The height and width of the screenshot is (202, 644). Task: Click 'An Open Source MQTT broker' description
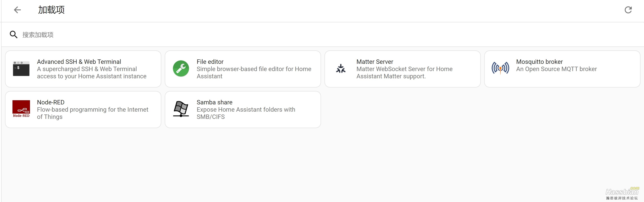click(556, 69)
